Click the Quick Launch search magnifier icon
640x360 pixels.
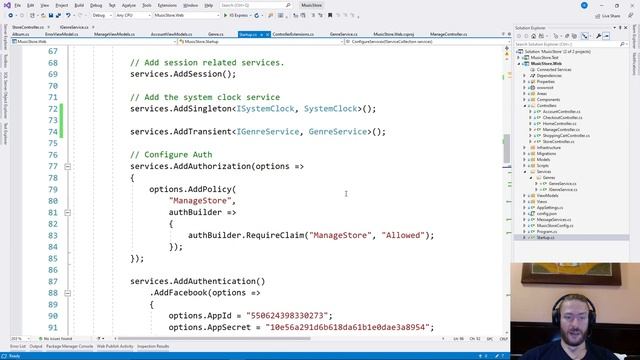click(x=288, y=5)
